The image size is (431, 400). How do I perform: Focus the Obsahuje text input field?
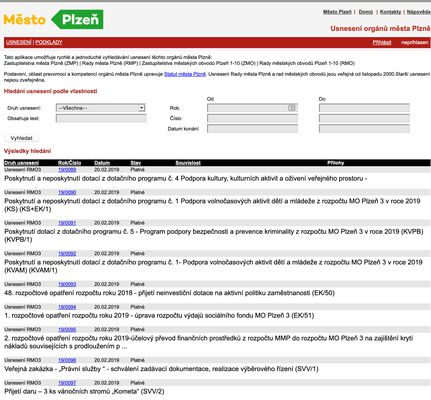point(101,118)
